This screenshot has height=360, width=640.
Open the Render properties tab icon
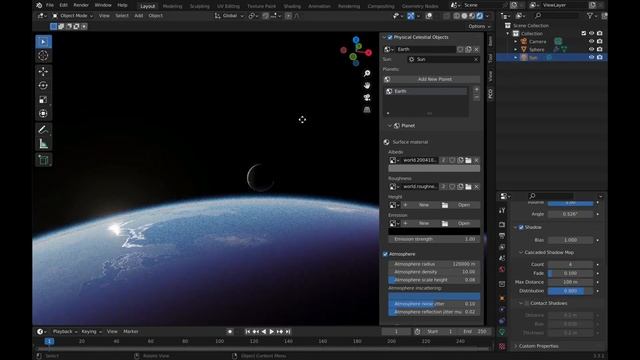[x=502, y=225]
